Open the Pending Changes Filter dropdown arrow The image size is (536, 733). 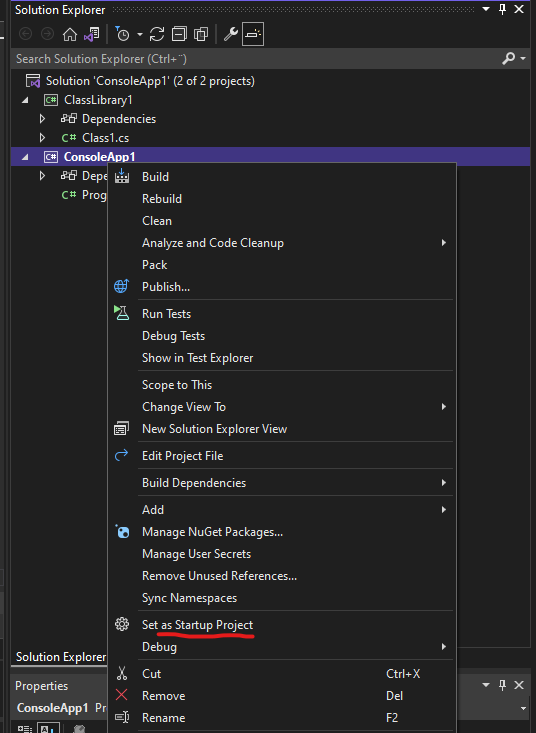139,35
